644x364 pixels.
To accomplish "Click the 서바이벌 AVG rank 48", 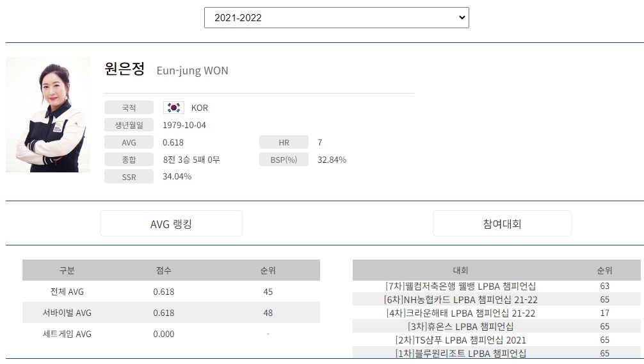I will pos(268,313).
